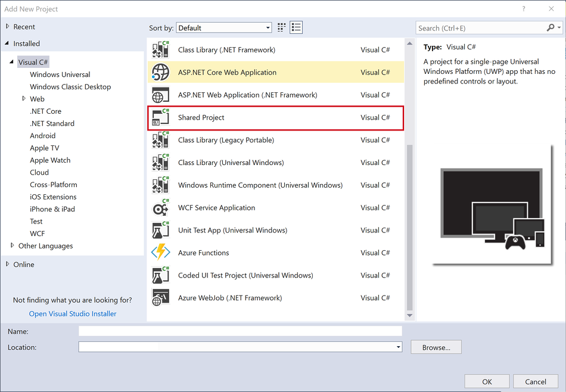
Task: Select WCF Service Application template text
Action: (216, 207)
